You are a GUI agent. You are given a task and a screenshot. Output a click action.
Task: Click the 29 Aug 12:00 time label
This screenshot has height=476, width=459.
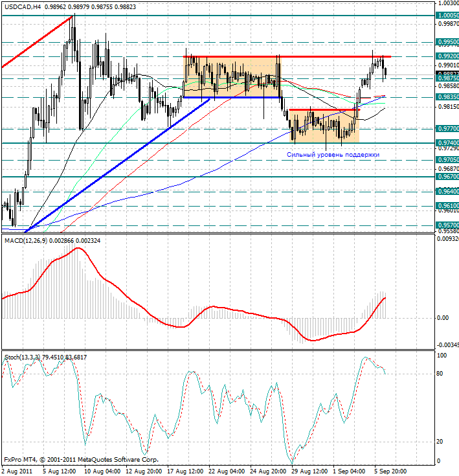coord(309,471)
